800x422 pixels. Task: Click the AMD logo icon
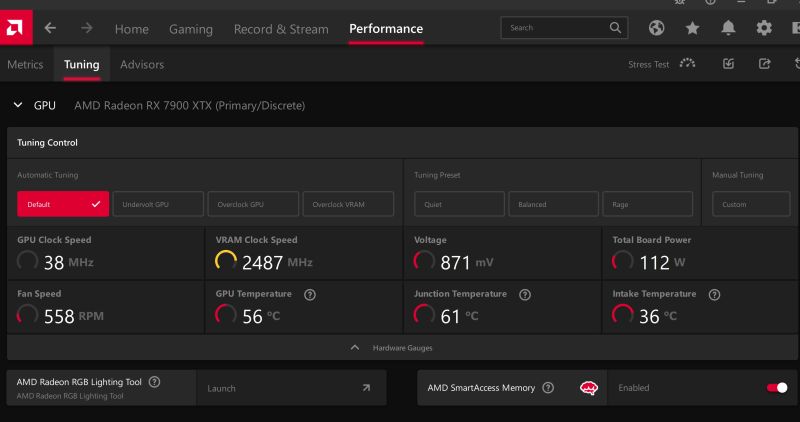[x=16, y=28]
